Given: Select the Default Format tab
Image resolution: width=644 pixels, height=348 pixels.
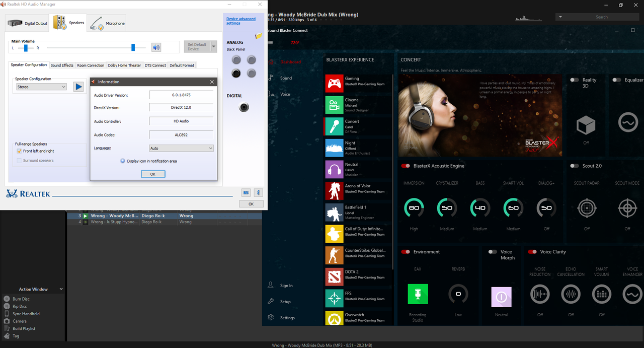Looking at the screenshot, I should coord(182,65).
